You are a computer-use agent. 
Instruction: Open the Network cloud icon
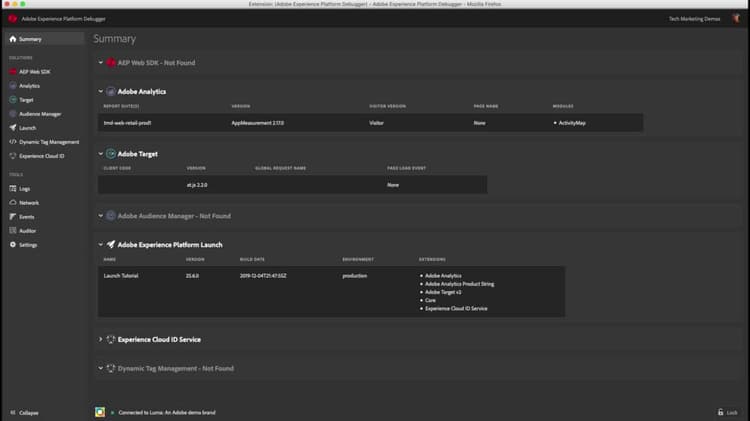[x=13, y=202]
